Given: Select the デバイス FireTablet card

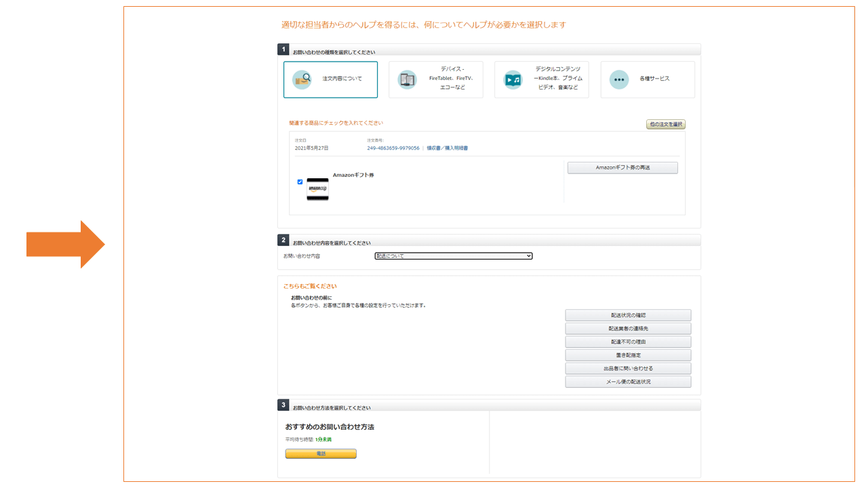Looking at the screenshot, I should [x=436, y=79].
